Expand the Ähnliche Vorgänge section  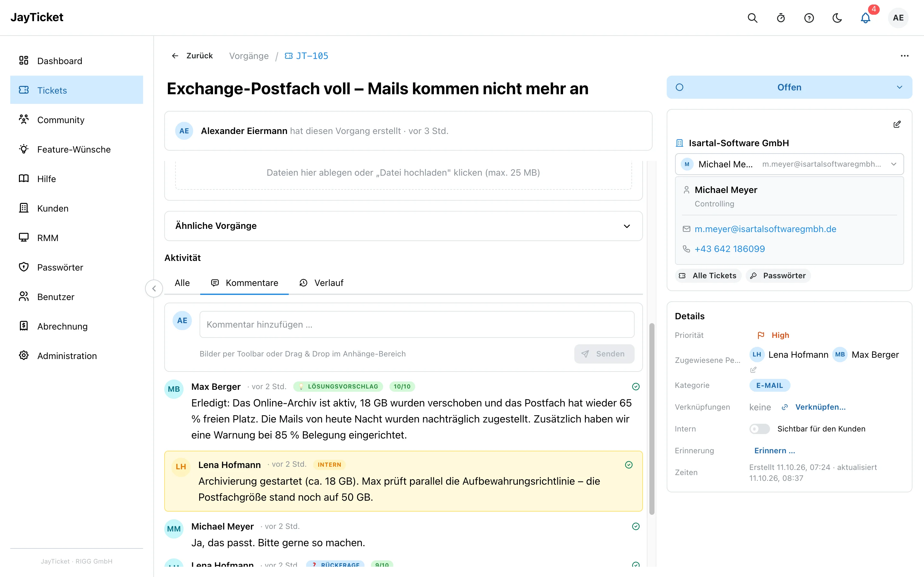pos(403,226)
